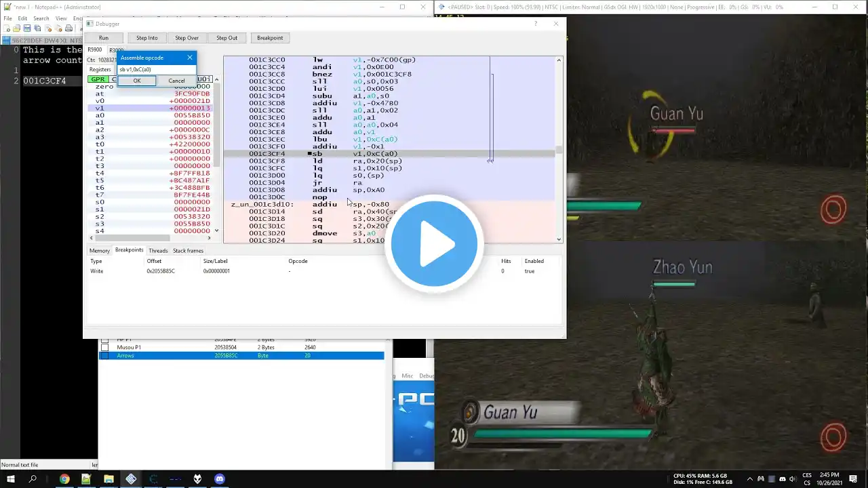Click the 001C3CF4 line in Notepad++

coord(45,81)
